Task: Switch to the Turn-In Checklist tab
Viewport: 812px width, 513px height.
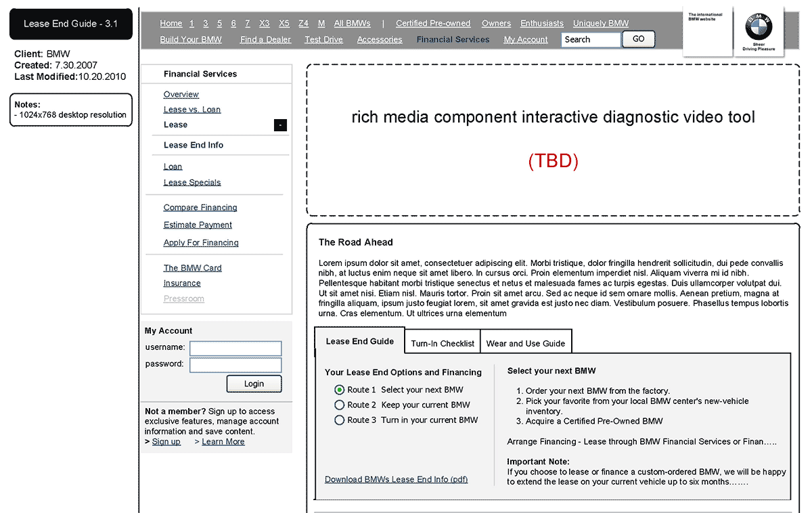Action: (x=443, y=343)
